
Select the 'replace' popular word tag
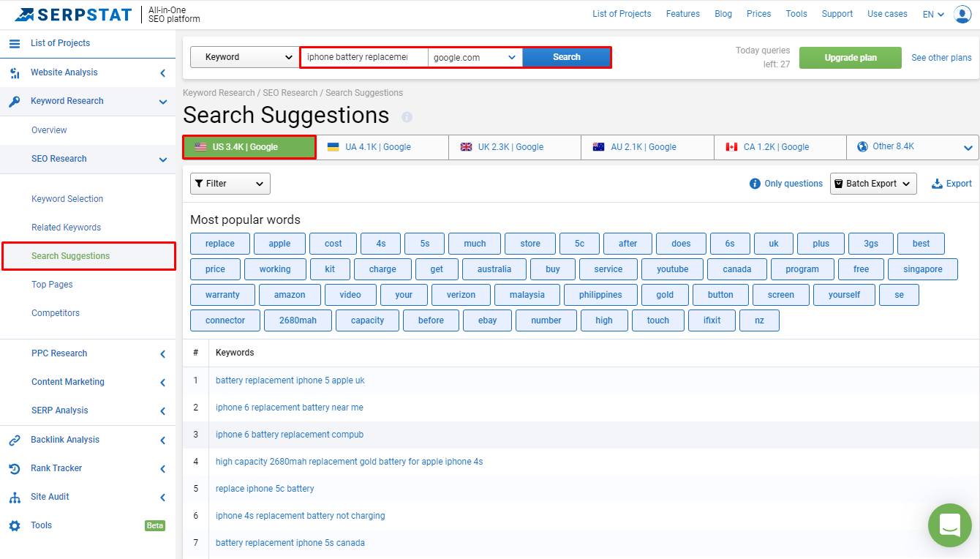click(x=220, y=244)
